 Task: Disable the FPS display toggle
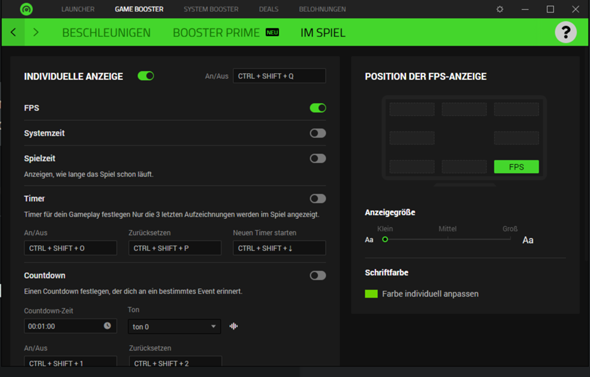point(318,108)
